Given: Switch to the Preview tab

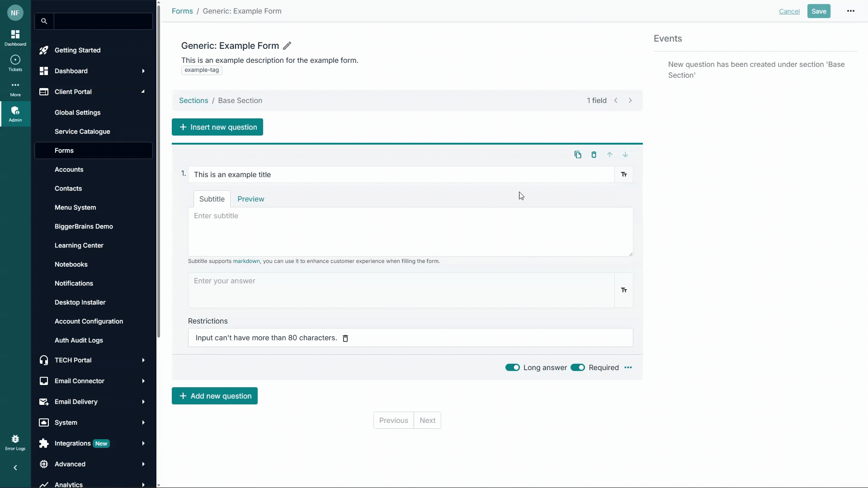Looking at the screenshot, I should [250, 199].
